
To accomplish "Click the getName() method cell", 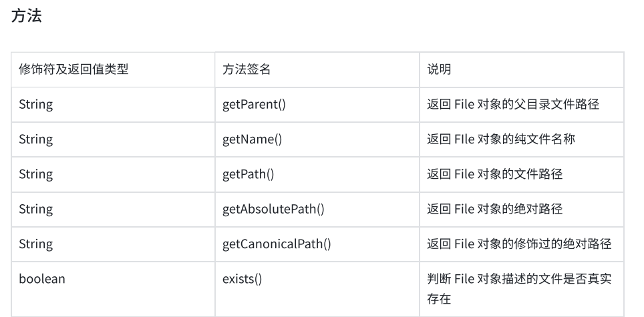I will click(x=252, y=139).
